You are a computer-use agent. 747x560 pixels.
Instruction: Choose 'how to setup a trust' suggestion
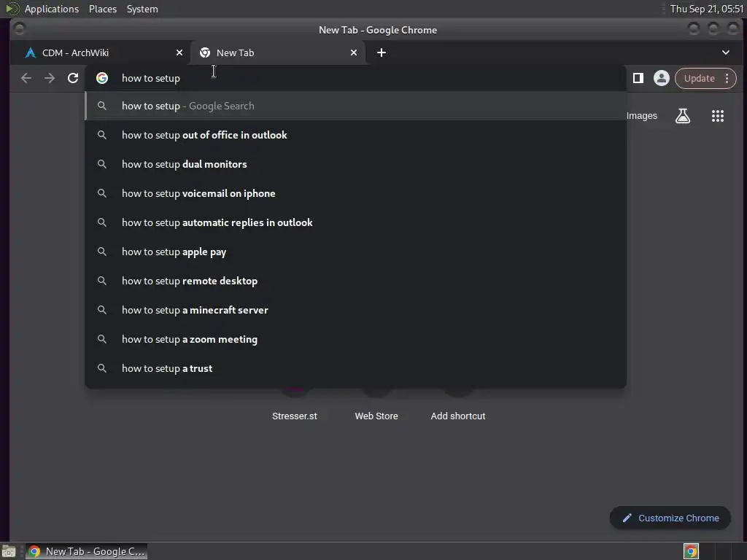point(355,368)
